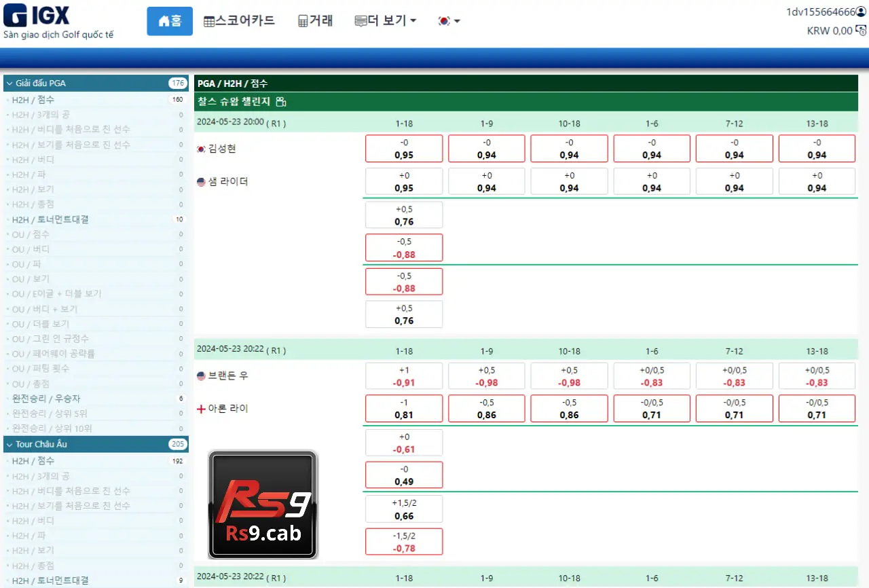Pick 샘 라이더 10-18 odds 0,94
Viewport: 869px width, 588px height.
click(x=569, y=181)
